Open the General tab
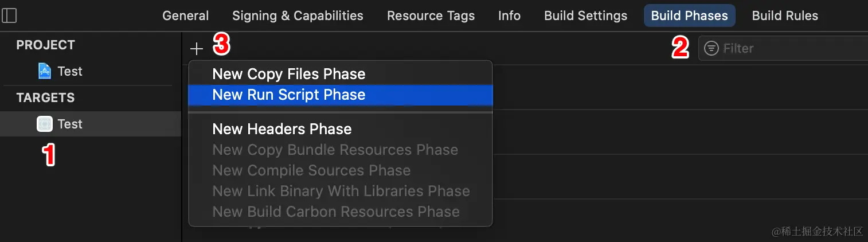 186,15
